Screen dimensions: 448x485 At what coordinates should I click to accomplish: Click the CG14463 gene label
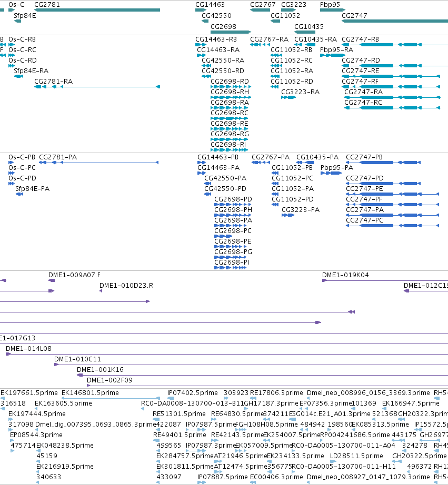tap(210, 5)
